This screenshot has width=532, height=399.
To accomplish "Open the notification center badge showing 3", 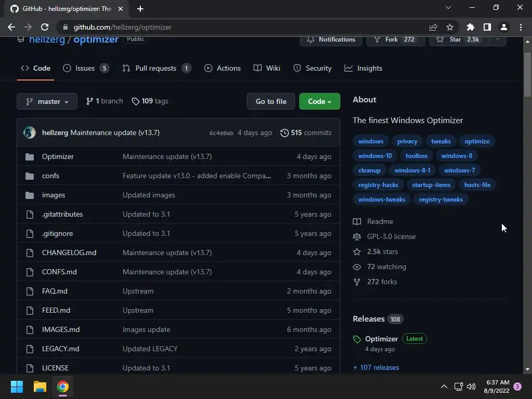I will (x=517, y=387).
